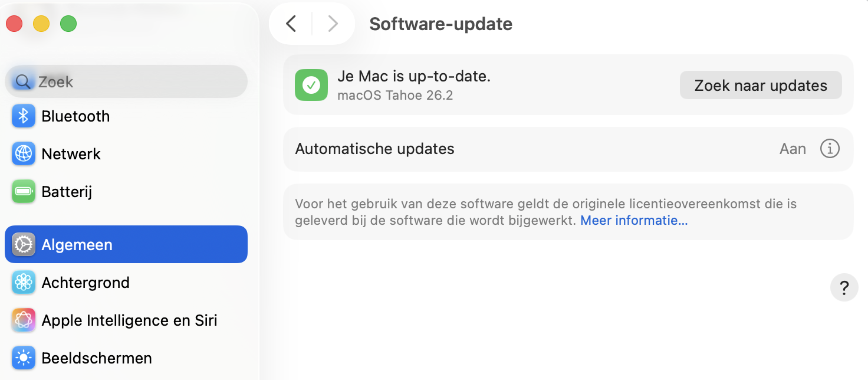Click the Aan status next to Automatische updates
Viewport: 868px width, 380px height.
click(793, 149)
